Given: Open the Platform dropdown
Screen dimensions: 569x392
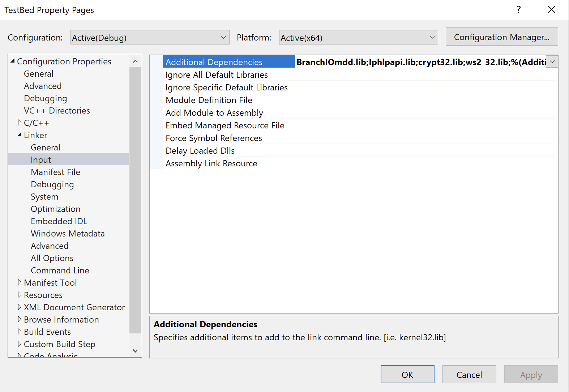Looking at the screenshot, I should pyautogui.click(x=358, y=37).
